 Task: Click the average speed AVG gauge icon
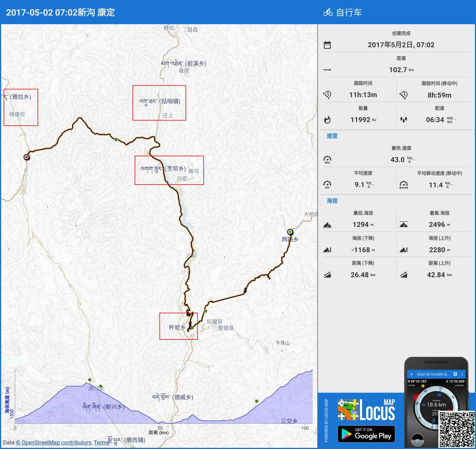(327, 184)
